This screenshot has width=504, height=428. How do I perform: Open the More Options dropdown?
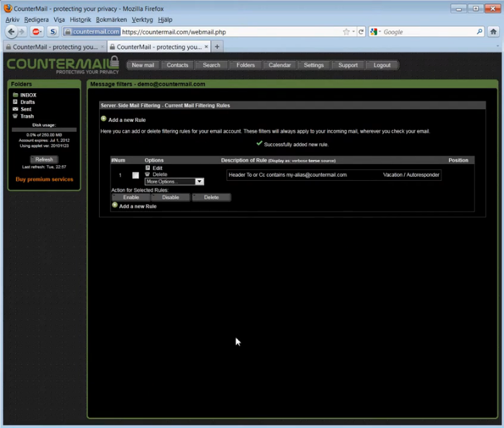(174, 182)
